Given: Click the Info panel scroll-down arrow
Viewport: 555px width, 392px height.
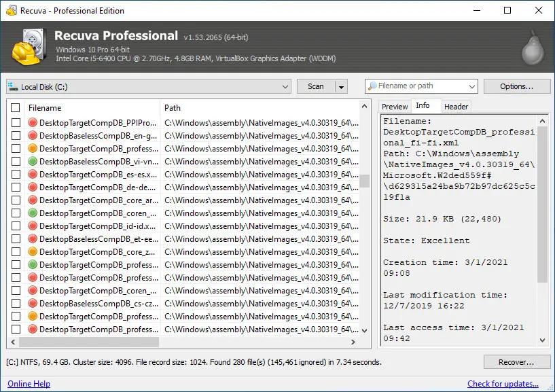Looking at the screenshot, I should tap(542, 340).
